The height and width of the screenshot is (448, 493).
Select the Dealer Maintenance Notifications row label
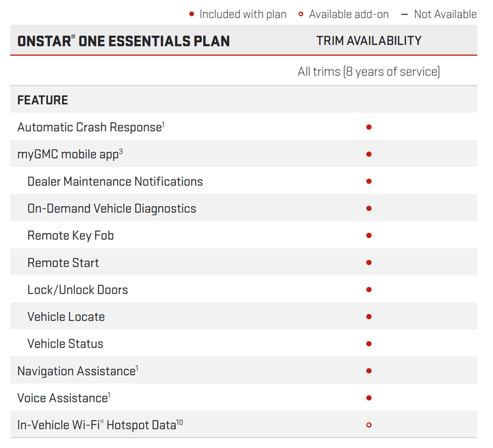pyautogui.click(x=115, y=182)
